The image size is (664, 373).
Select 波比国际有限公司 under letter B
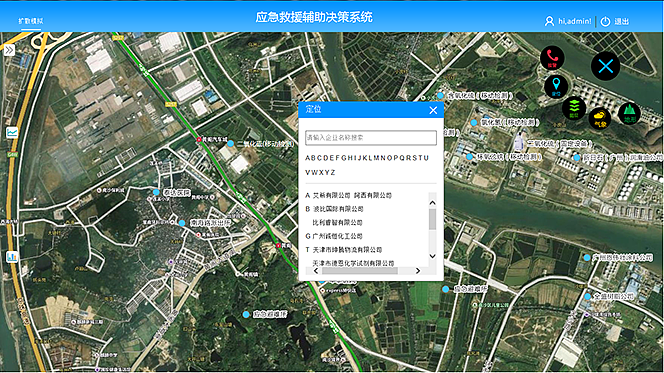(x=338, y=209)
